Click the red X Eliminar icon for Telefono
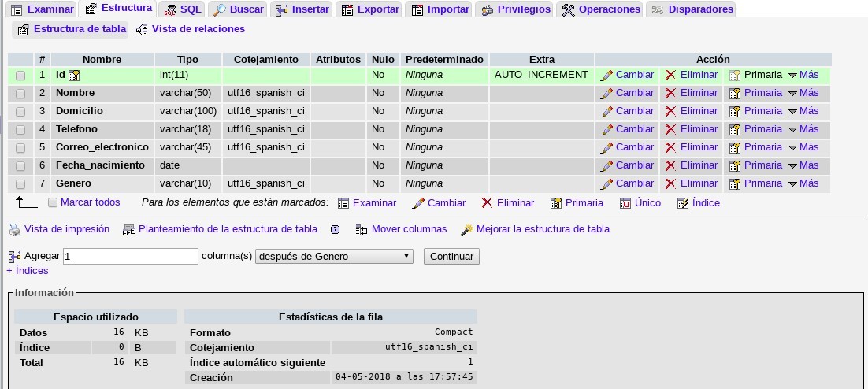Screen dimensions: 868x389 (x=670, y=130)
